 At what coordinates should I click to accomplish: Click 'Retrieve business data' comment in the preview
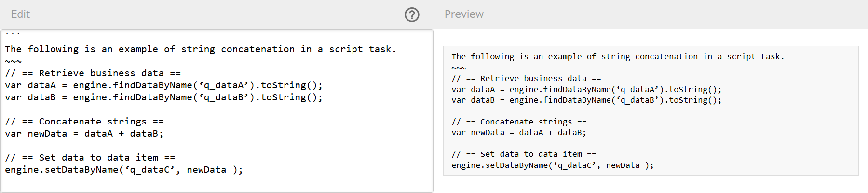[x=526, y=79]
